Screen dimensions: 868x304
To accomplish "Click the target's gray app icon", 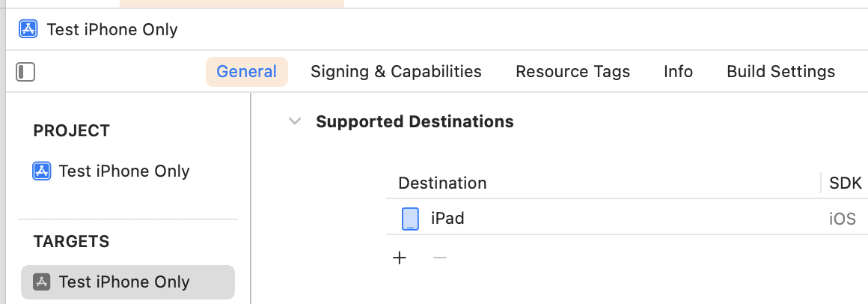I will pos(42,282).
